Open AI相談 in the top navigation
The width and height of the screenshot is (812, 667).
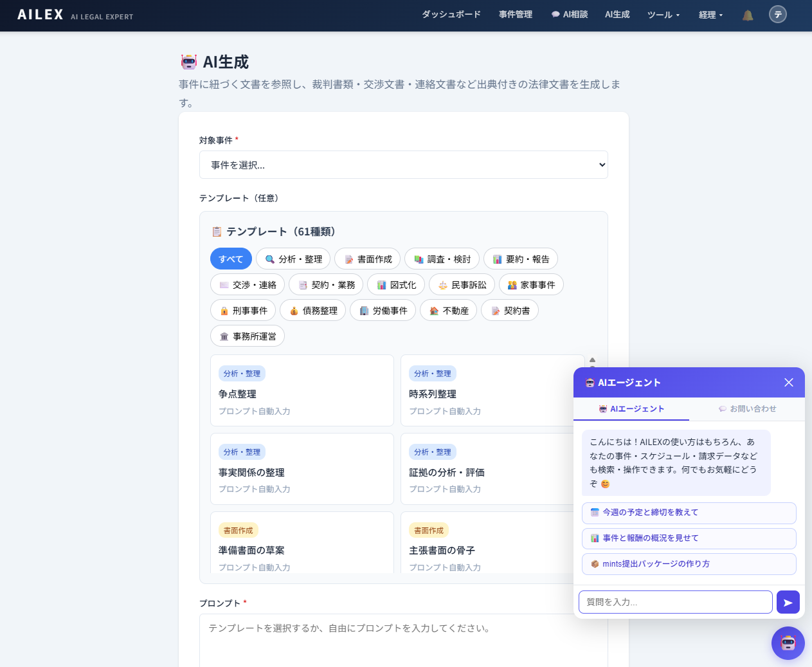point(570,15)
